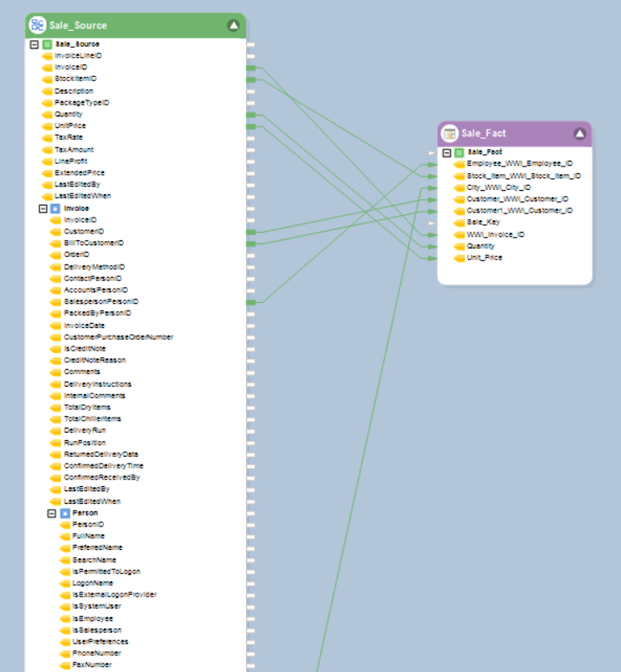
Task: Click the blue Person entity icon
Action: (x=64, y=513)
